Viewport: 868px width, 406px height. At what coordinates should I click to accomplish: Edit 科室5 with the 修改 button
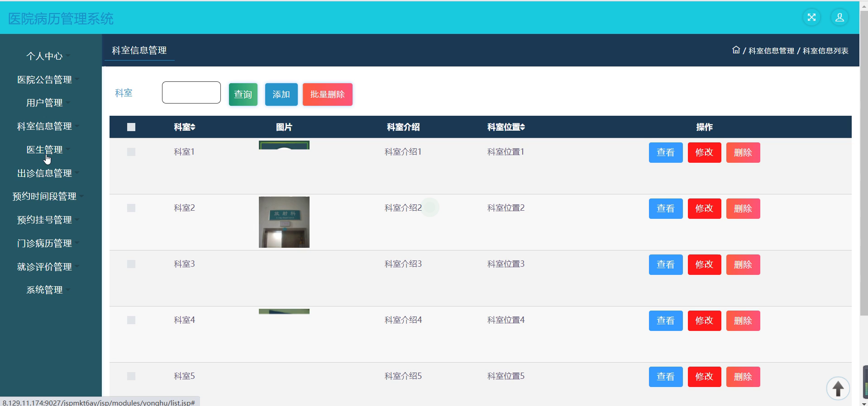pyautogui.click(x=704, y=377)
